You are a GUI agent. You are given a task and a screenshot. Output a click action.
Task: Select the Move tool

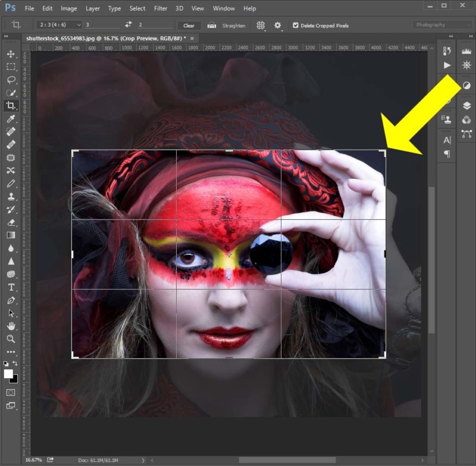[x=11, y=54]
